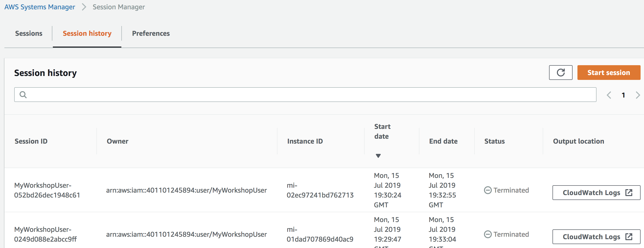Image resolution: width=644 pixels, height=248 pixels.
Task: Click end date 19:32:55 GMT cell
Action: (442, 190)
